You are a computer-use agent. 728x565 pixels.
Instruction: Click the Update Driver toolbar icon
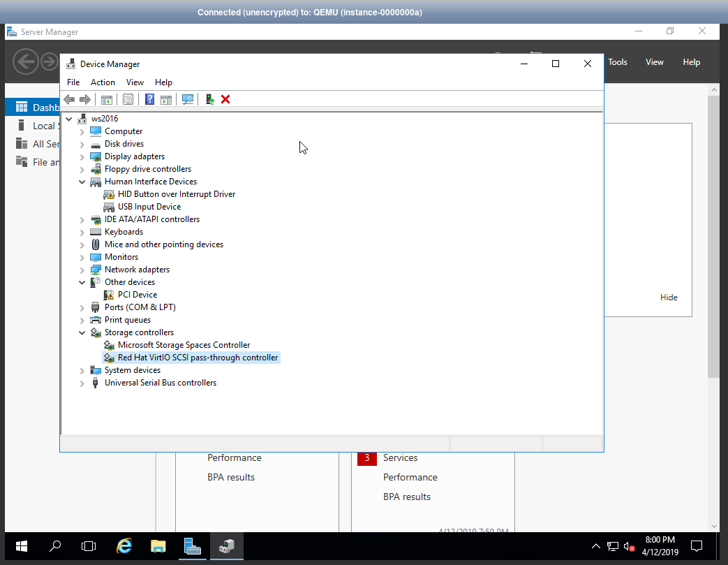(209, 99)
